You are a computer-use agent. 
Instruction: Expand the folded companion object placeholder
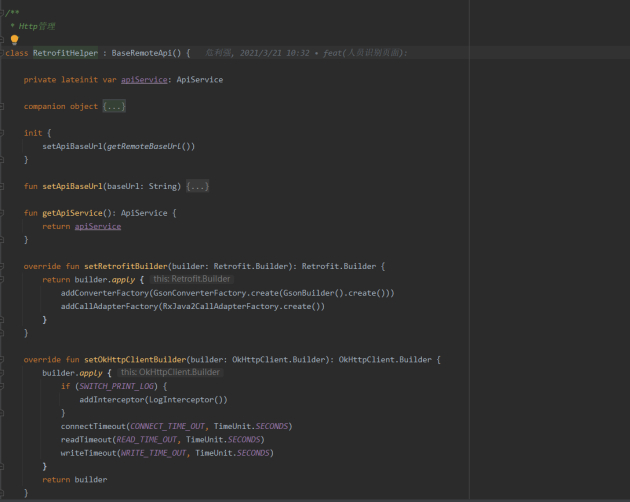114,106
